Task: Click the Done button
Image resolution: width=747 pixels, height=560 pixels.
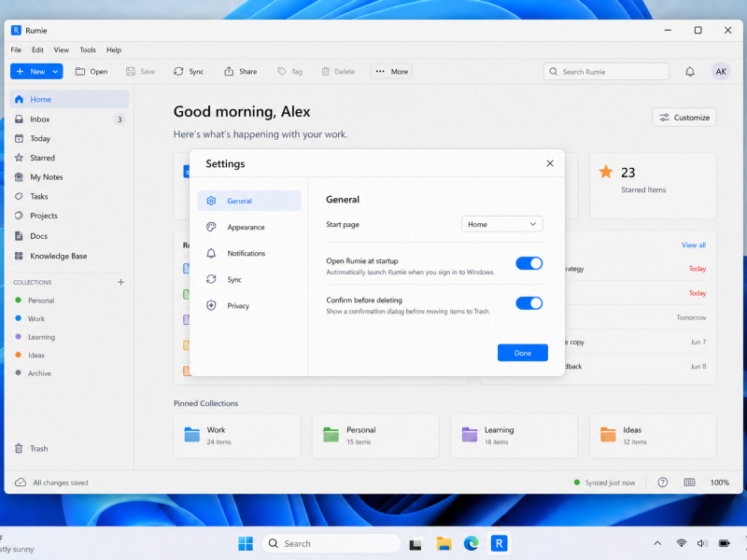Action: 522,353
